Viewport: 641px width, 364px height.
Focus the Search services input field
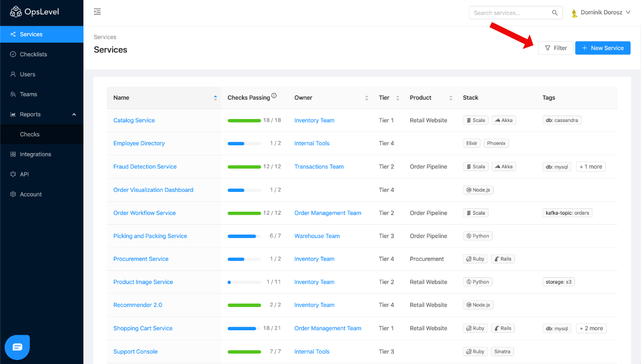pyautogui.click(x=511, y=13)
